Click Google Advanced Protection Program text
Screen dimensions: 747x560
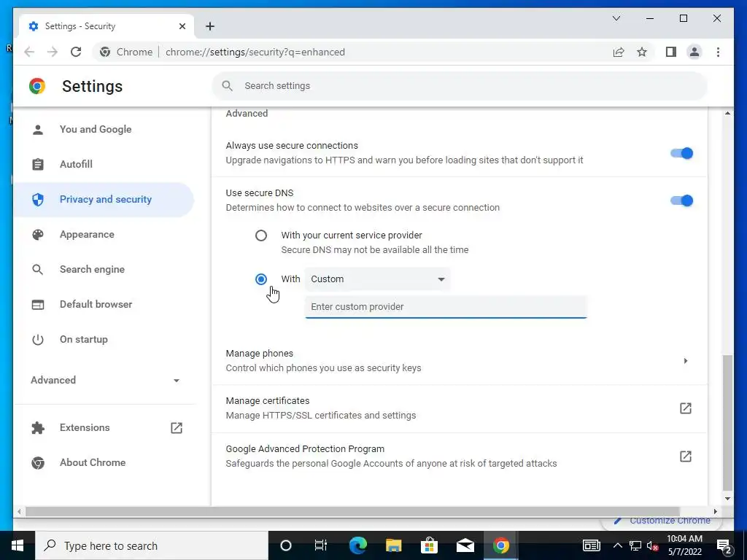305,449
